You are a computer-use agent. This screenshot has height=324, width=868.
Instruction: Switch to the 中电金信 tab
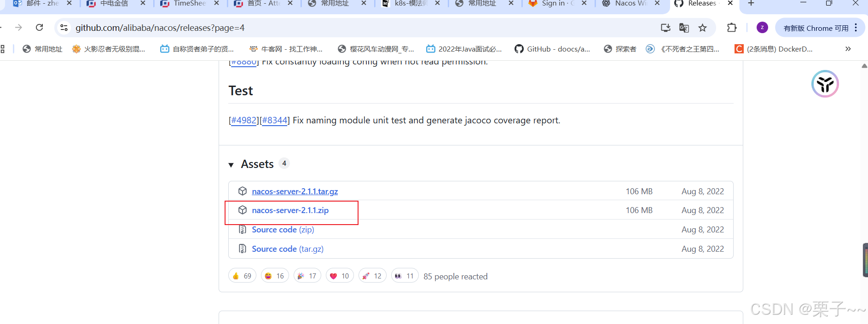(116, 4)
